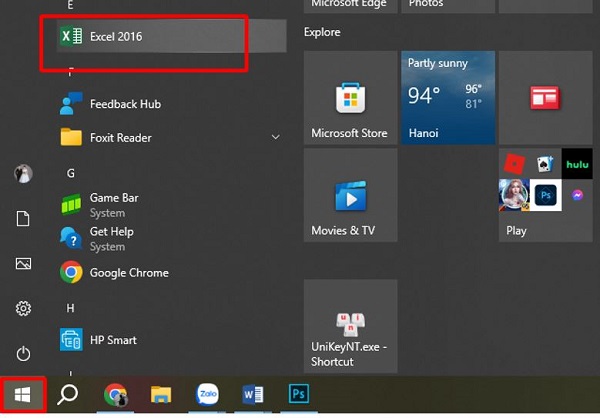Image resolution: width=600 pixels, height=418 pixels.
Task: Open HP Smart app
Action: point(171,340)
